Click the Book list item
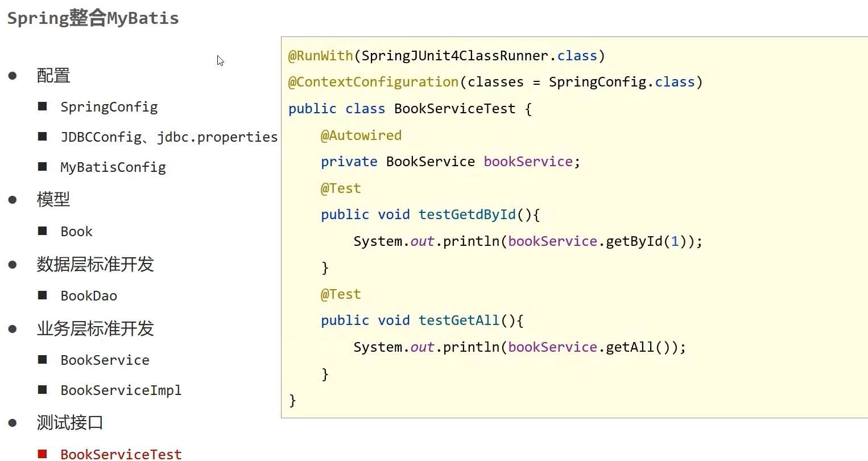 point(76,232)
